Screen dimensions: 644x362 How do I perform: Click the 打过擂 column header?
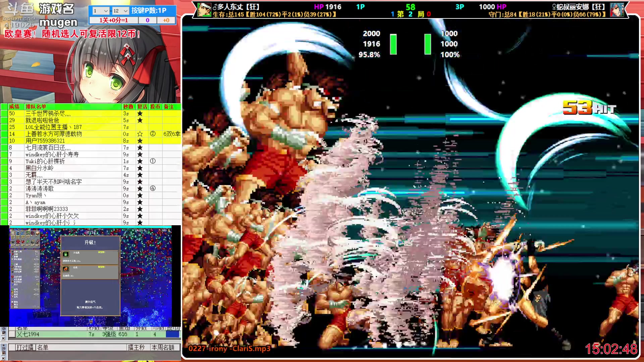coord(25,348)
